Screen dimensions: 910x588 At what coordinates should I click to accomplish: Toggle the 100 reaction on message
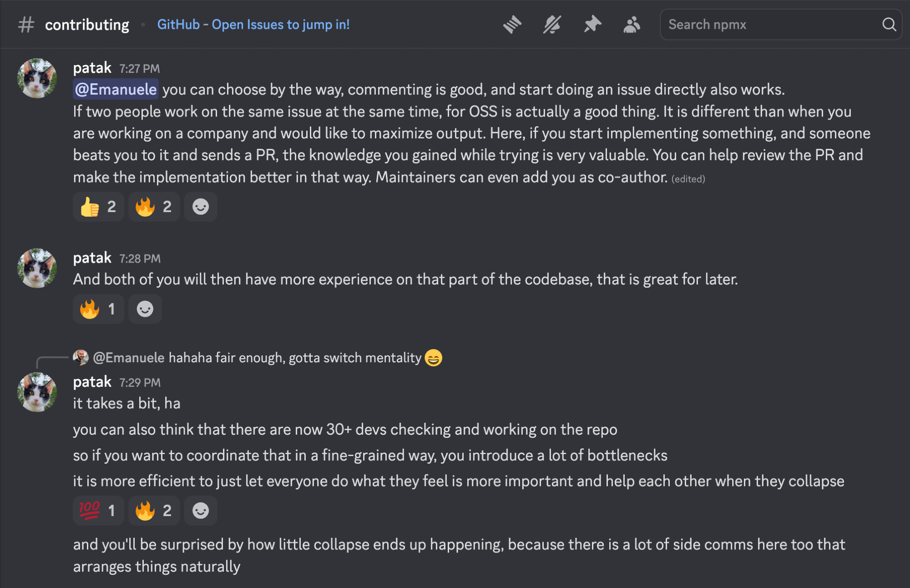(x=98, y=511)
